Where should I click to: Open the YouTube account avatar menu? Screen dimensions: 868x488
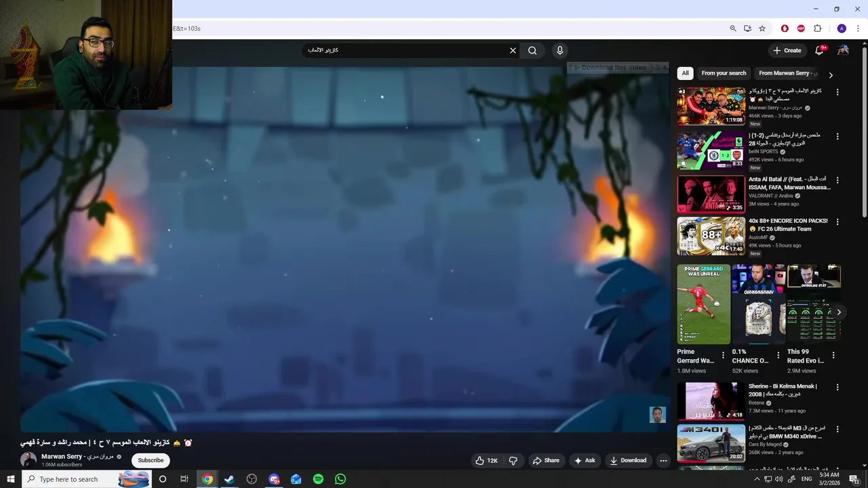click(x=843, y=50)
